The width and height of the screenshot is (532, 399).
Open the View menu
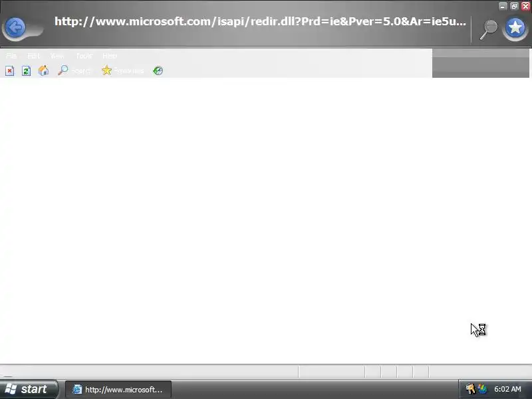coord(57,56)
